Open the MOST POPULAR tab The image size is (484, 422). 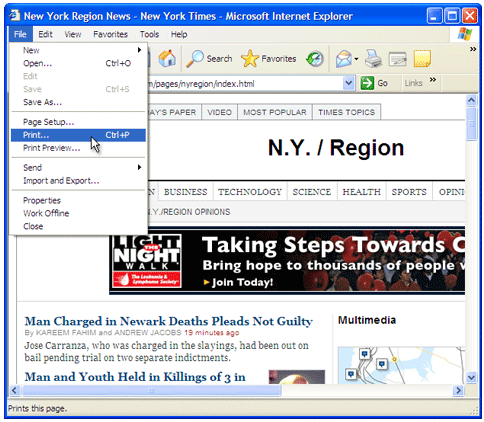(x=275, y=112)
